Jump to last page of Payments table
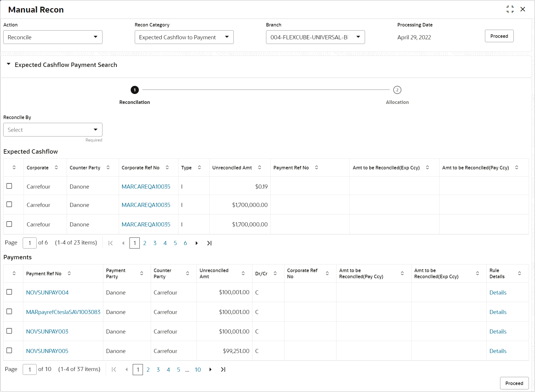This screenshot has width=535, height=392. click(x=223, y=370)
